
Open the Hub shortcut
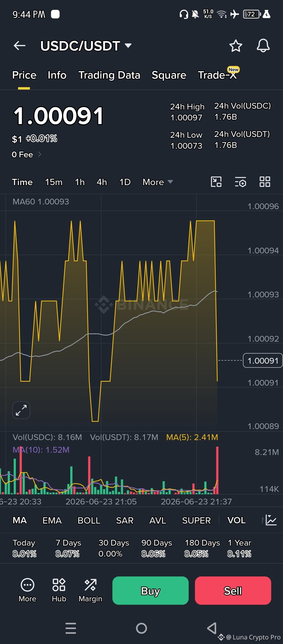click(x=59, y=590)
